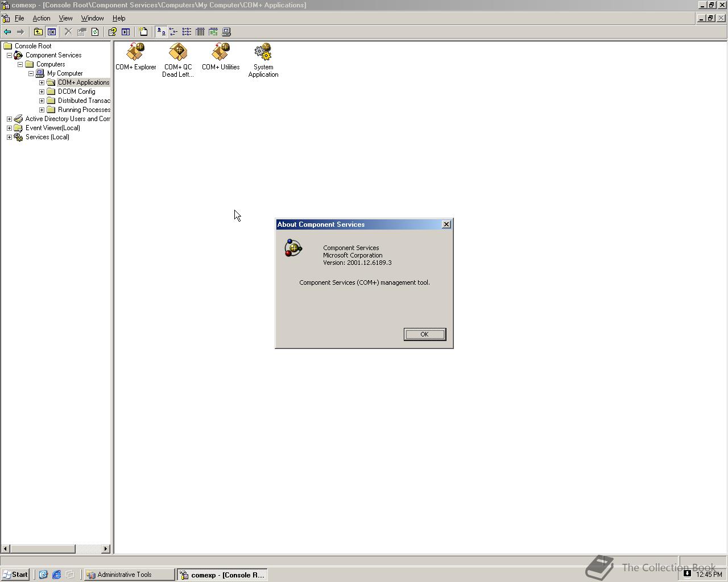This screenshot has width=728, height=582.
Task: Click the Refresh toolbar icon
Action: pos(95,32)
